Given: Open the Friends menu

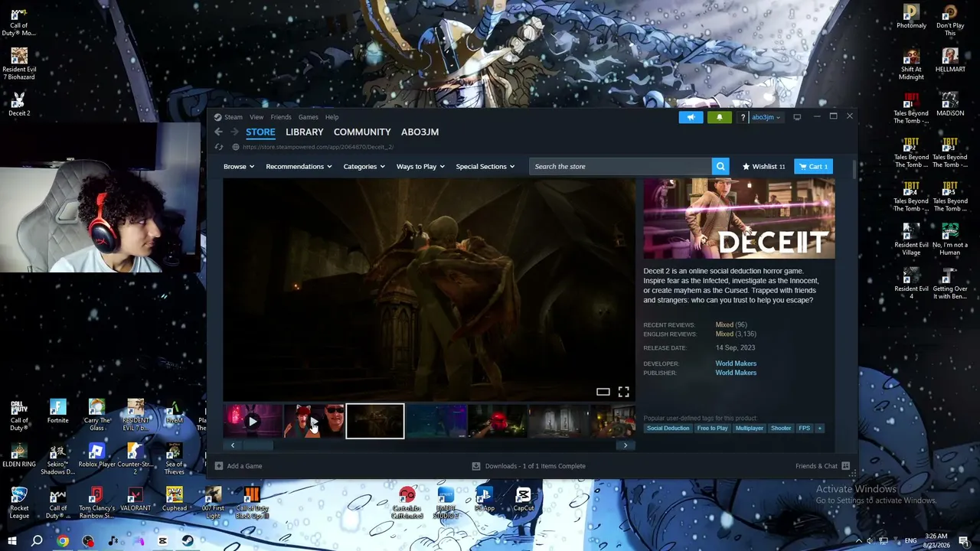Looking at the screenshot, I should pyautogui.click(x=281, y=117).
